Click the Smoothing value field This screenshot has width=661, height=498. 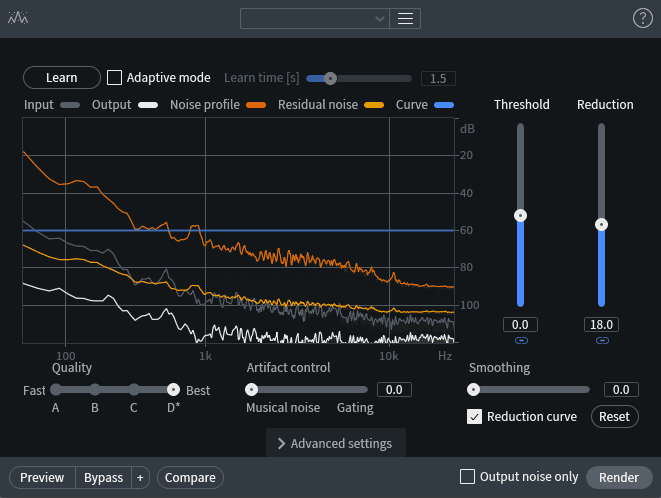[621, 390]
